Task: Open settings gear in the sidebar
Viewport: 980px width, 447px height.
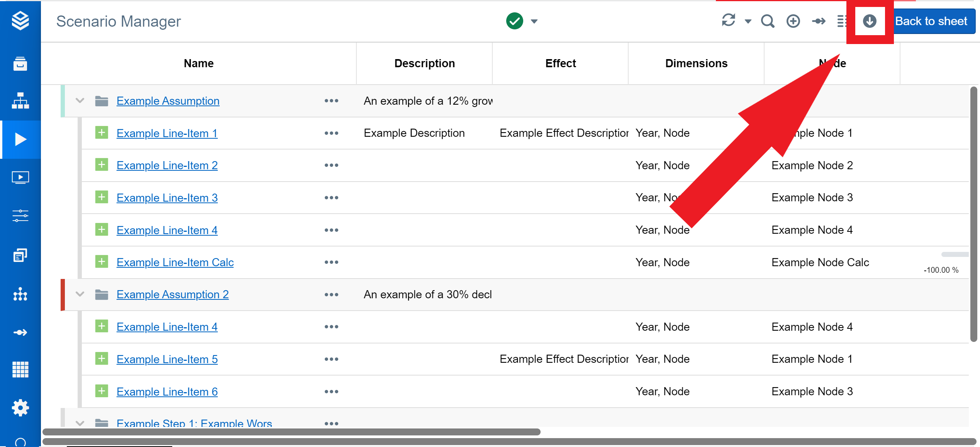Action: [20, 408]
